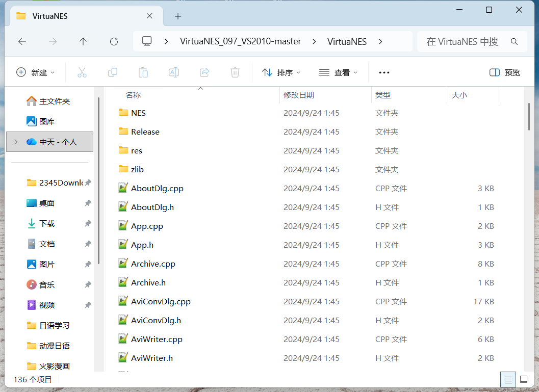Select Archive.cpp file name
Image resolution: width=539 pixels, height=392 pixels.
pos(153,264)
